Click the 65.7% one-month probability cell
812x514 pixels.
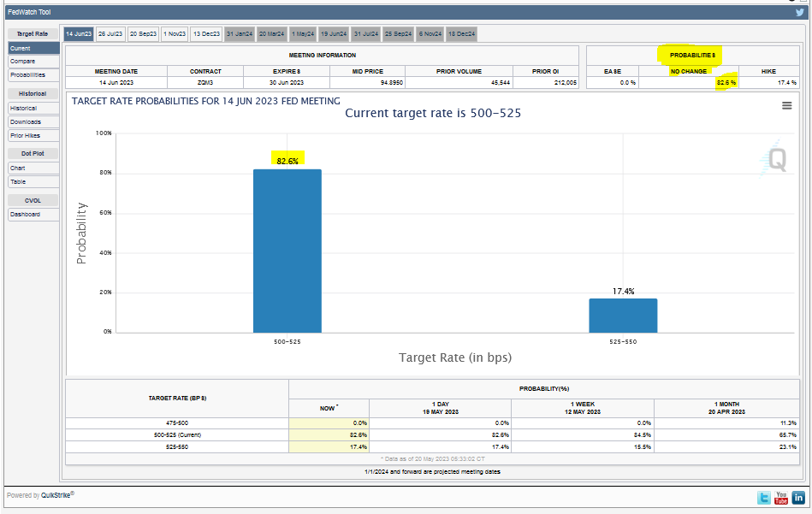point(726,434)
